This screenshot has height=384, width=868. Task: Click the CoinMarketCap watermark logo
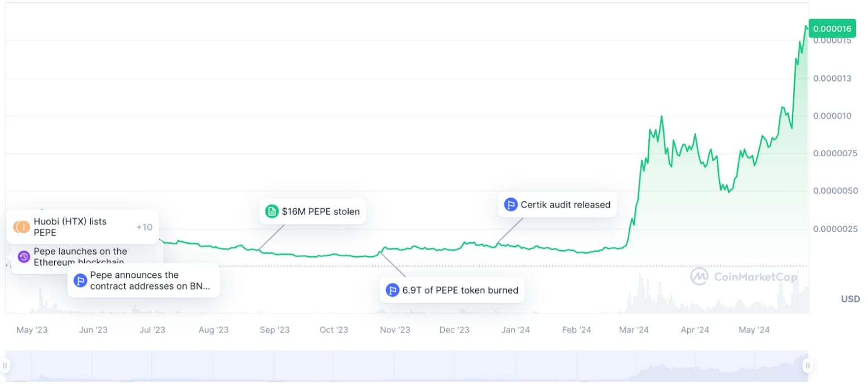pyautogui.click(x=744, y=276)
